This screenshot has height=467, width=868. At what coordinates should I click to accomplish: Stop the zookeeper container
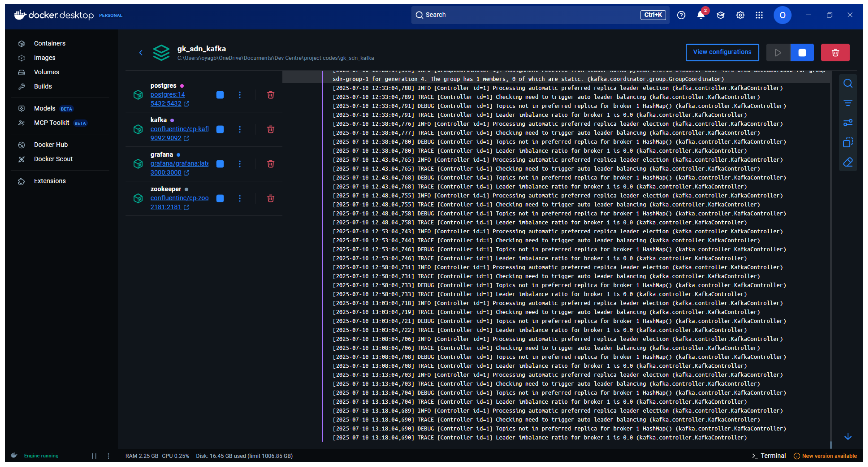[x=220, y=198]
